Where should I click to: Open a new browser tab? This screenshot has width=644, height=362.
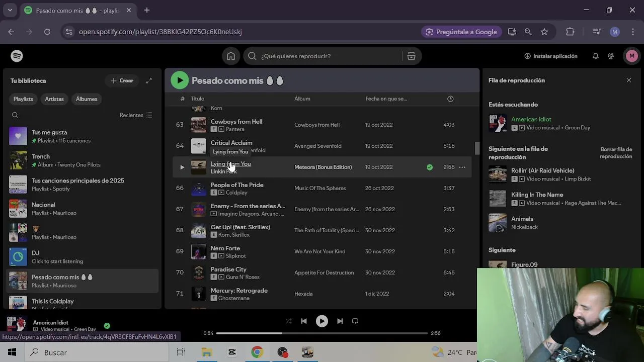[147, 10]
